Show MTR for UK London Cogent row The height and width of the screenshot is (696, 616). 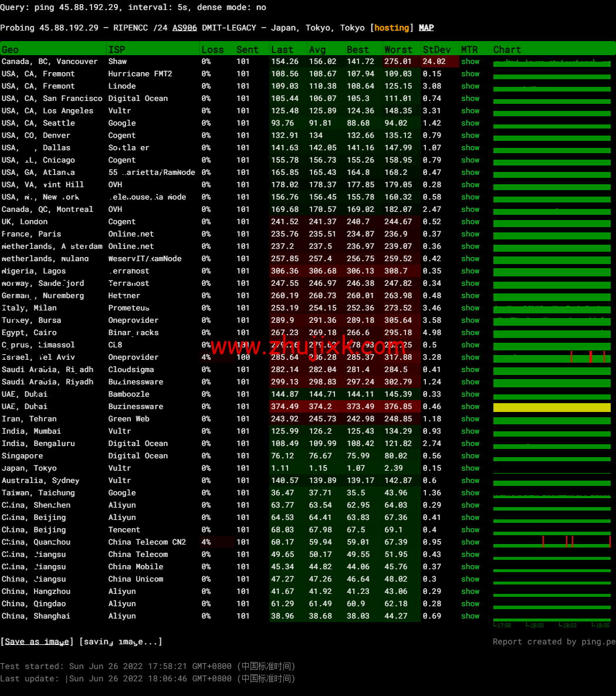tap(470, 222)
